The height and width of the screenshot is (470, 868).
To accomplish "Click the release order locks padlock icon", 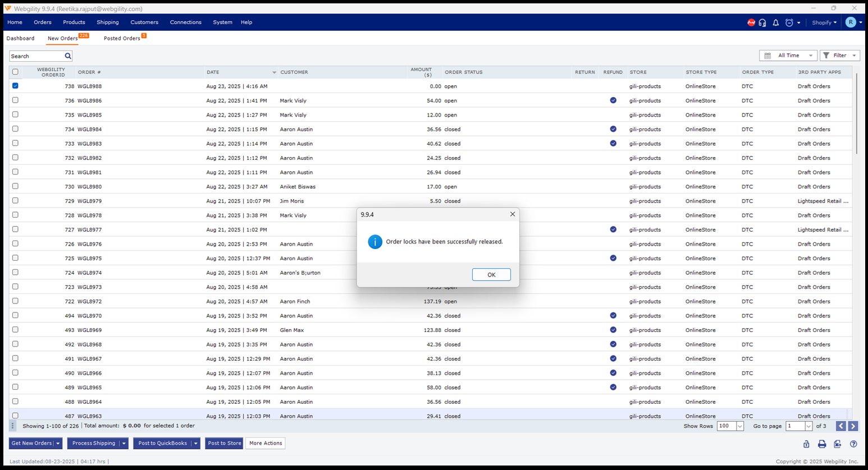I will (806, 444).
